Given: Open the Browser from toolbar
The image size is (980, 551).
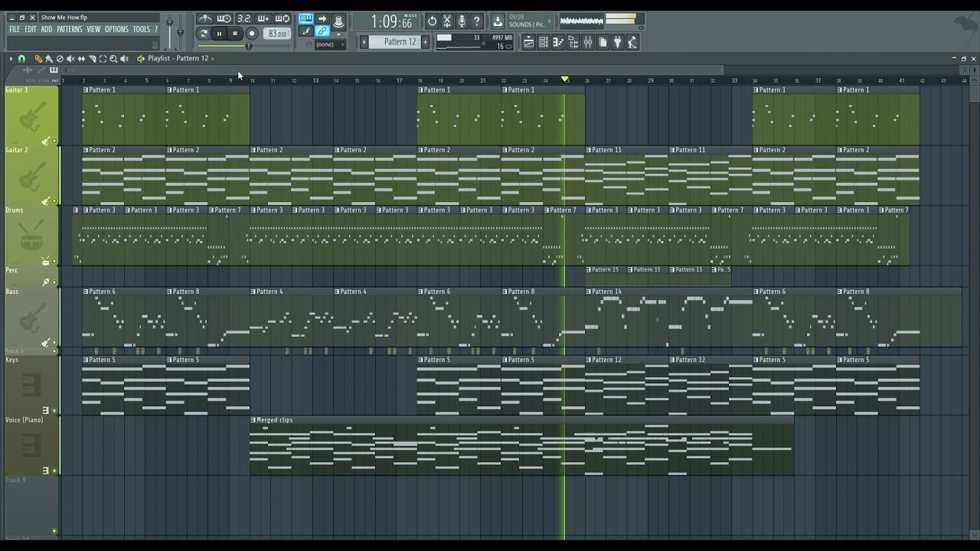Looking at the screenshot, I should (573, 42).
